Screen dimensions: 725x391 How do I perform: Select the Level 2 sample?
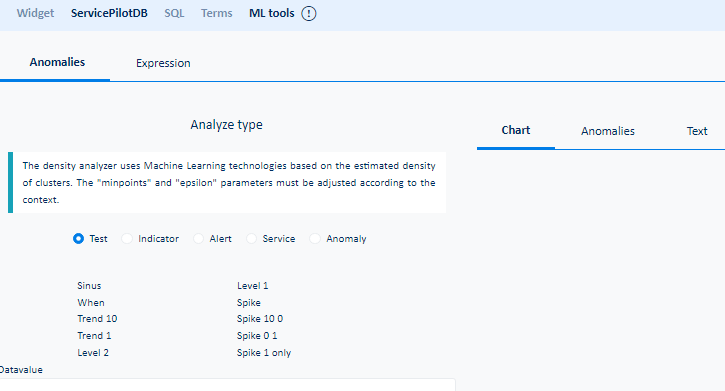click(93, 353)
